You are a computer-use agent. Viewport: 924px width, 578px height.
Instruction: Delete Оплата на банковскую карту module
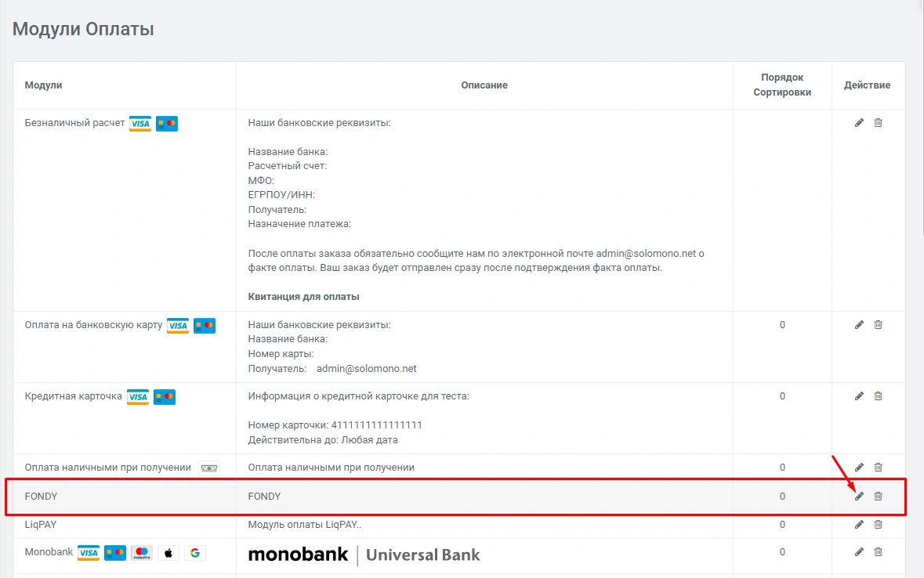(878, 325)
